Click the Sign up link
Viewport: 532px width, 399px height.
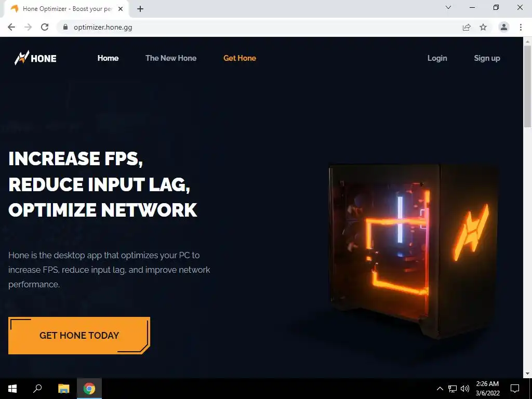point(487,58)
